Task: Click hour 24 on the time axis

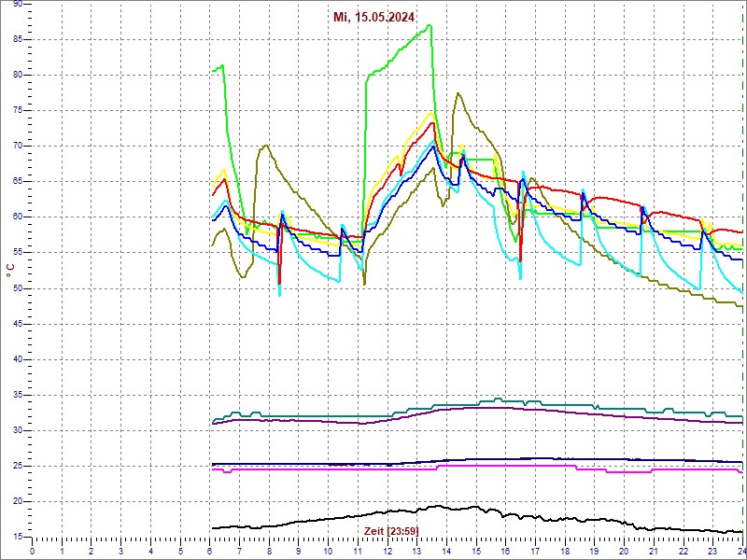Action: [741, 551]
